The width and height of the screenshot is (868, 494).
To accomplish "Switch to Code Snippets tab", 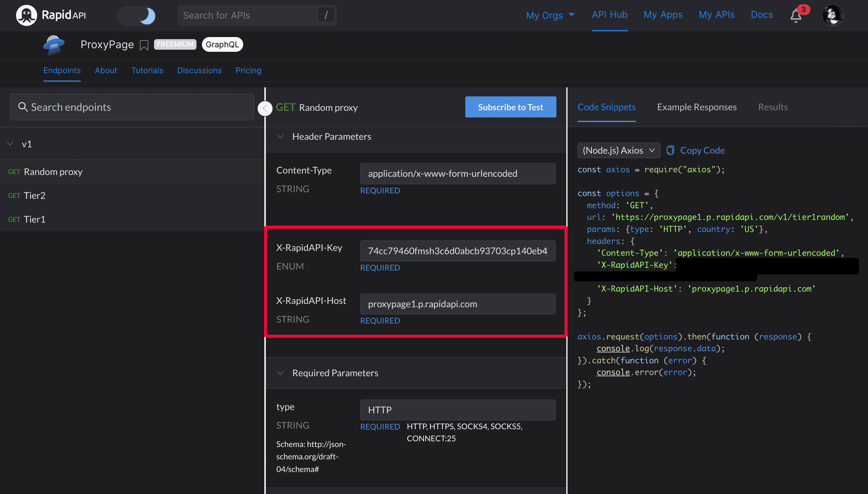I will click(606, 107).
